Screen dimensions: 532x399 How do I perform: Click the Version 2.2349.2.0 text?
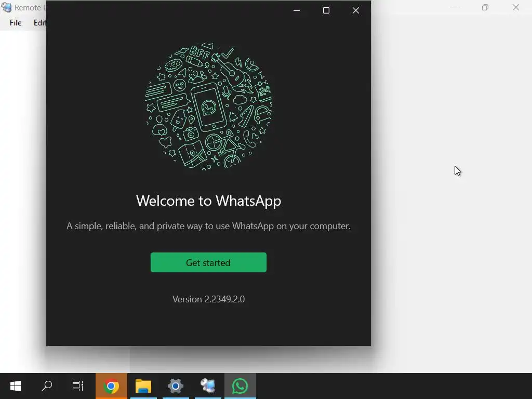(209, 299)
